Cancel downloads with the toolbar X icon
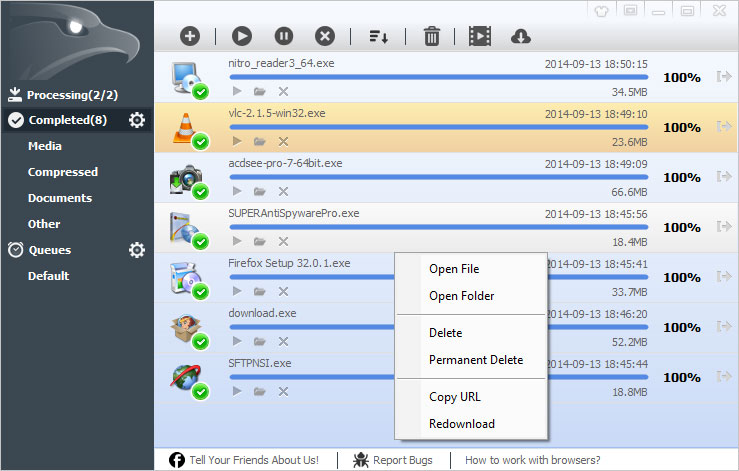 click(325, 36)
